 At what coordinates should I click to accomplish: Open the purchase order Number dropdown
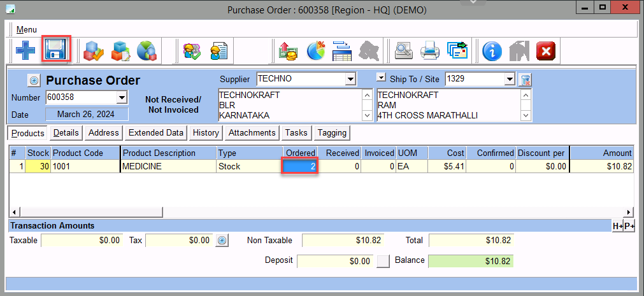coord(122,98)
